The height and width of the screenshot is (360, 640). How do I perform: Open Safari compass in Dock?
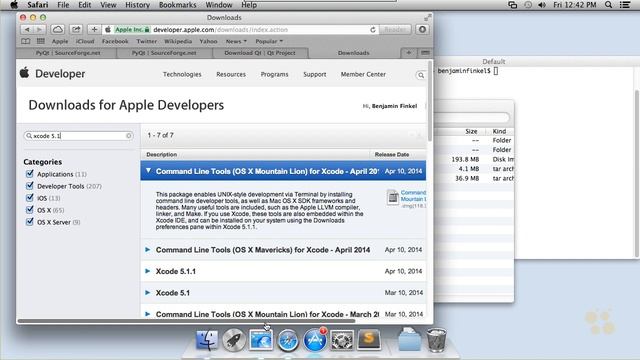pos(288,340)
